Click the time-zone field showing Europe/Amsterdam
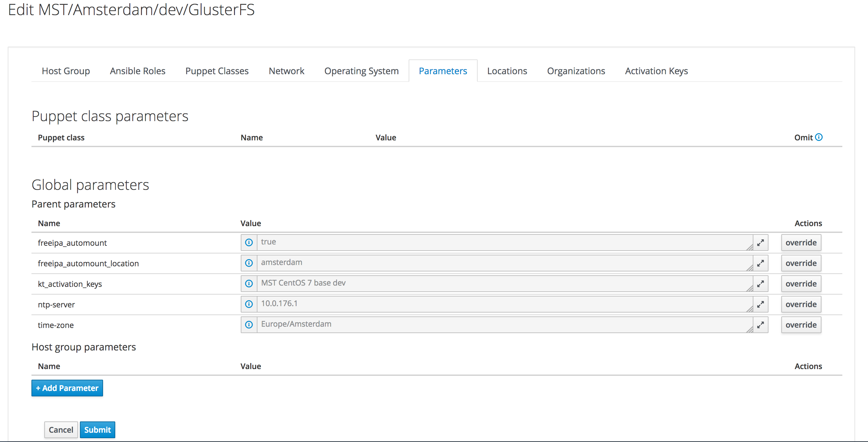868x442 pixels. [x=505, y=325]
